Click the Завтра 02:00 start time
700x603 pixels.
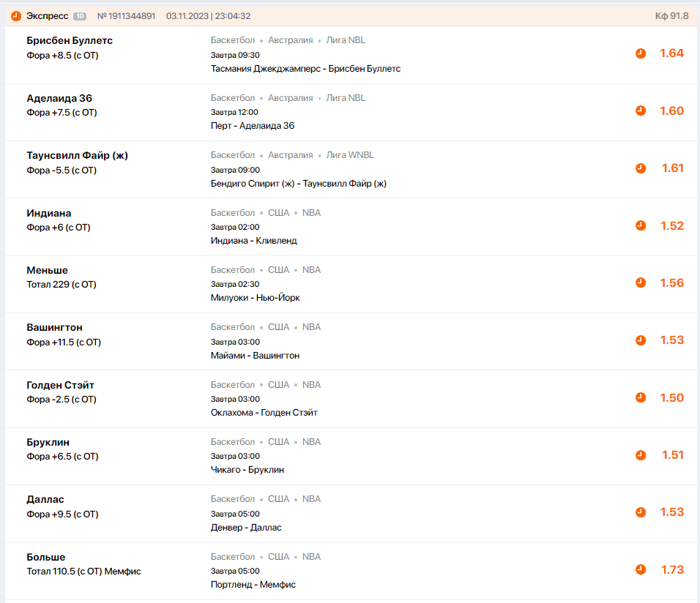(x=235, y=227)
